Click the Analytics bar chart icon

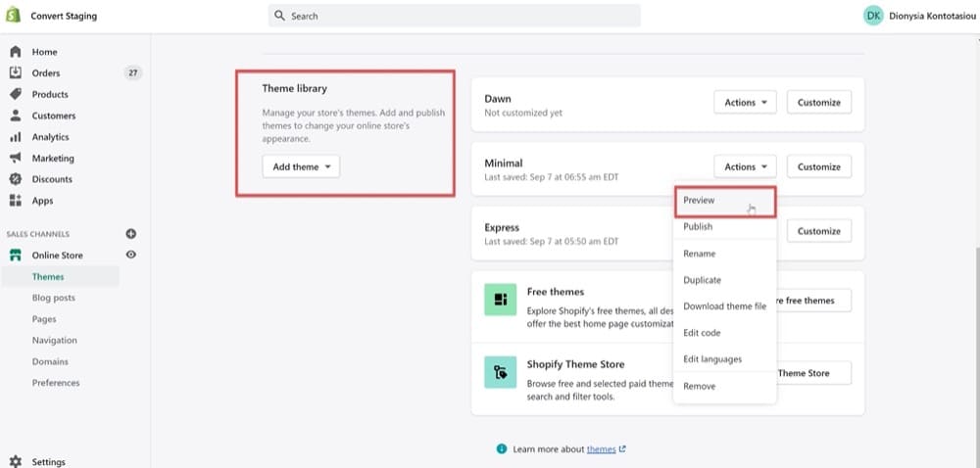pos(16,137)
